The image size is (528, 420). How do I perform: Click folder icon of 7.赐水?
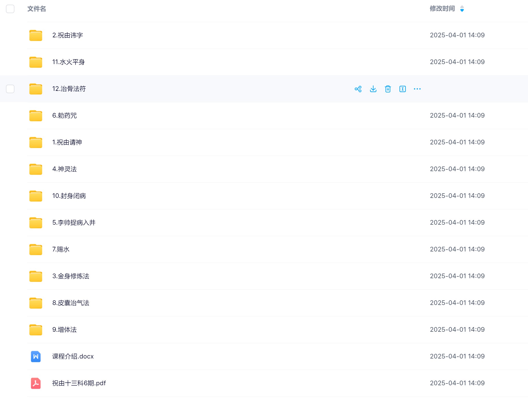pyautogui.click(x=36, y=249)
